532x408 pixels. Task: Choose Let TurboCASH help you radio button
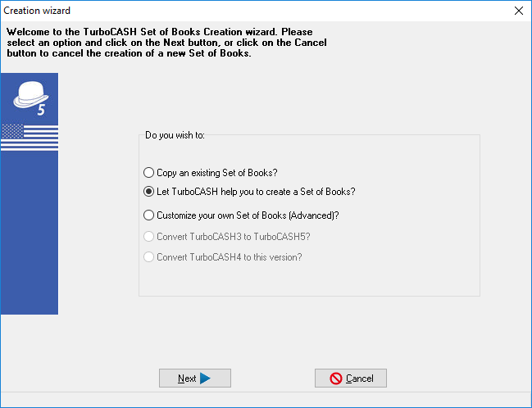coord(148,193)
